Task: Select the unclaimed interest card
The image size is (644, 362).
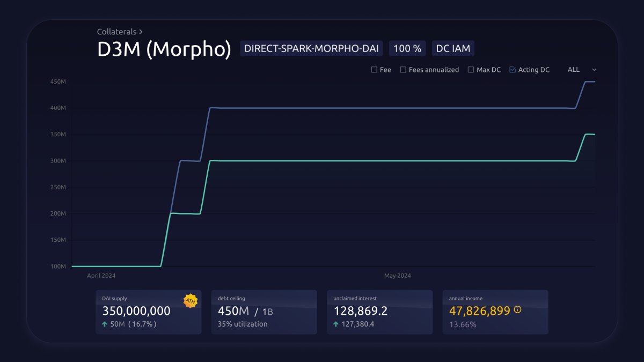Action: tap(380, 312)
